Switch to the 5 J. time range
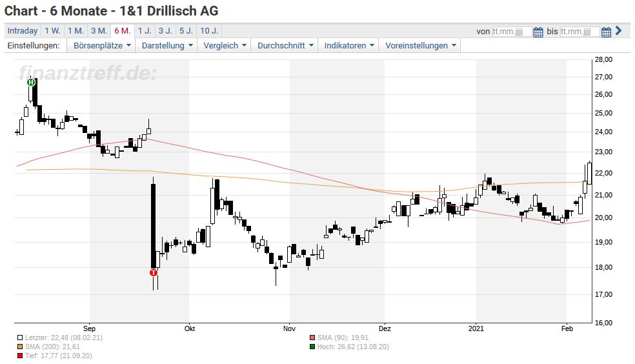 click(x=186, y=31)
